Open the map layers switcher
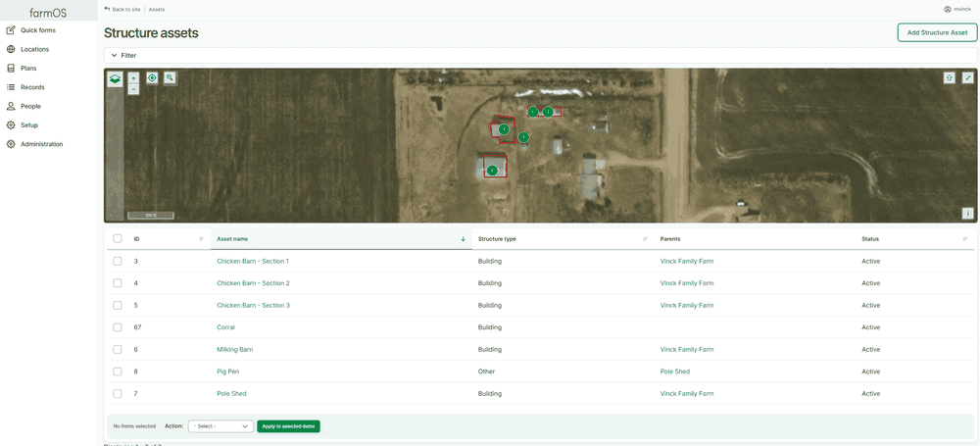 point(116,79)
